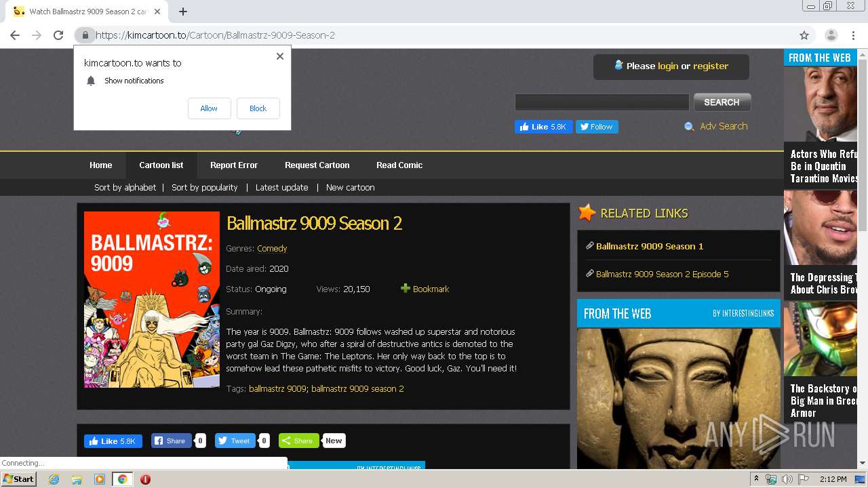Image resolution: width=868 pixels, height=488 pixels.
Task: Click the Adv Search magnifier icon
Action: click(x=689, y=127)
